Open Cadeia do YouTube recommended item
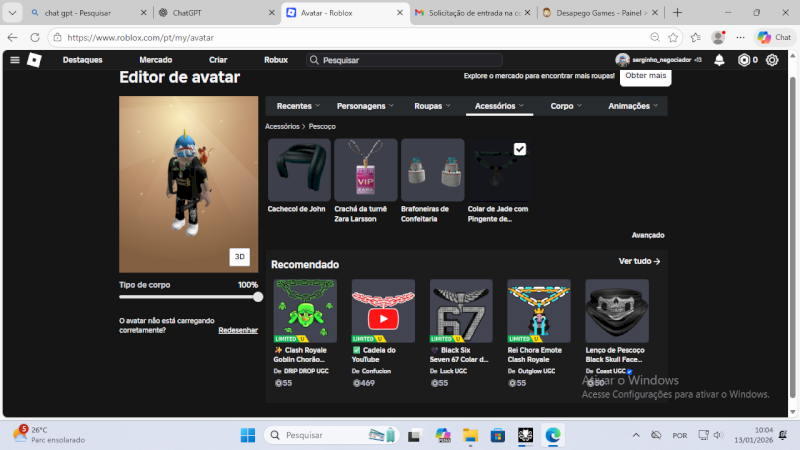Image resolution: width=800 pixels, height=450 pixels. 383,311
